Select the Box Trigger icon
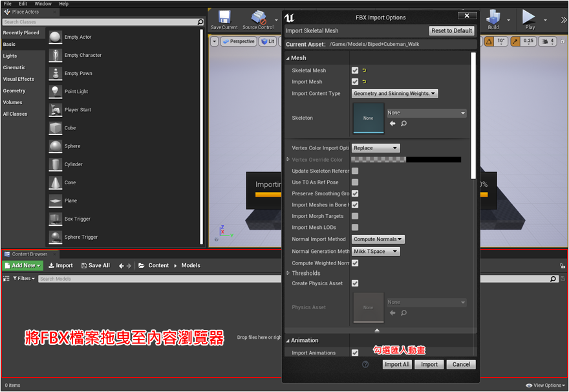This screenshot has height=392, width=569. click(x=55, y=219)
